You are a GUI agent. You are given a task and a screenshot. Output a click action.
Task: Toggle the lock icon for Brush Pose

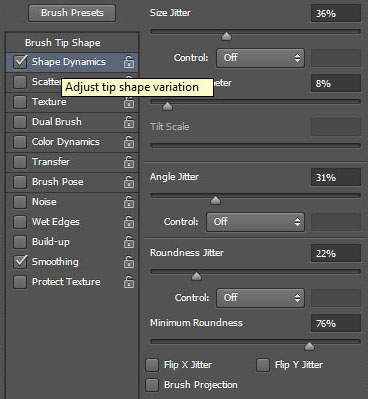pos(129,182)
